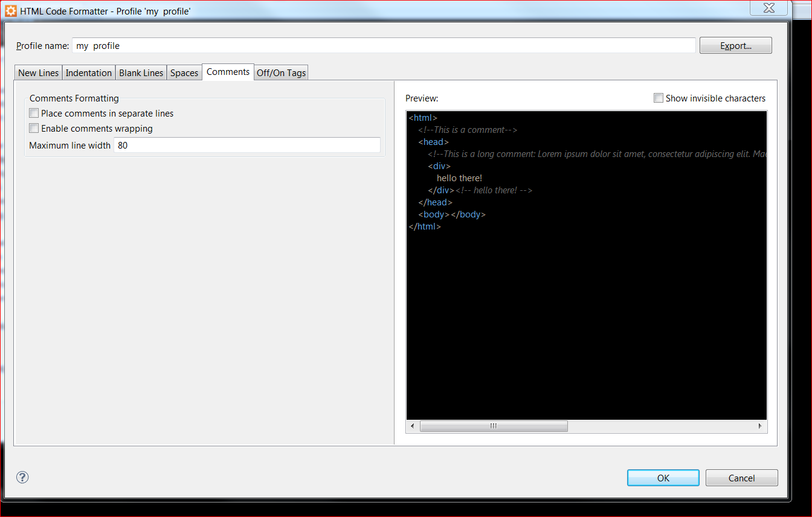812x517 pixels.
Task: Click the HTML Code Formatter title icon
Action: (11, 11)
